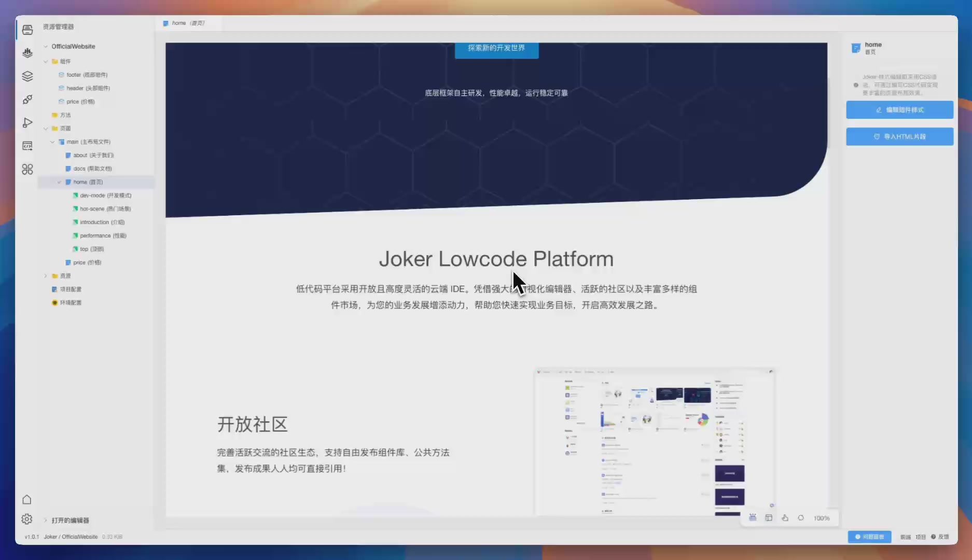
Task: Click the 导入HTML片段 button
Action: (899, 136)
